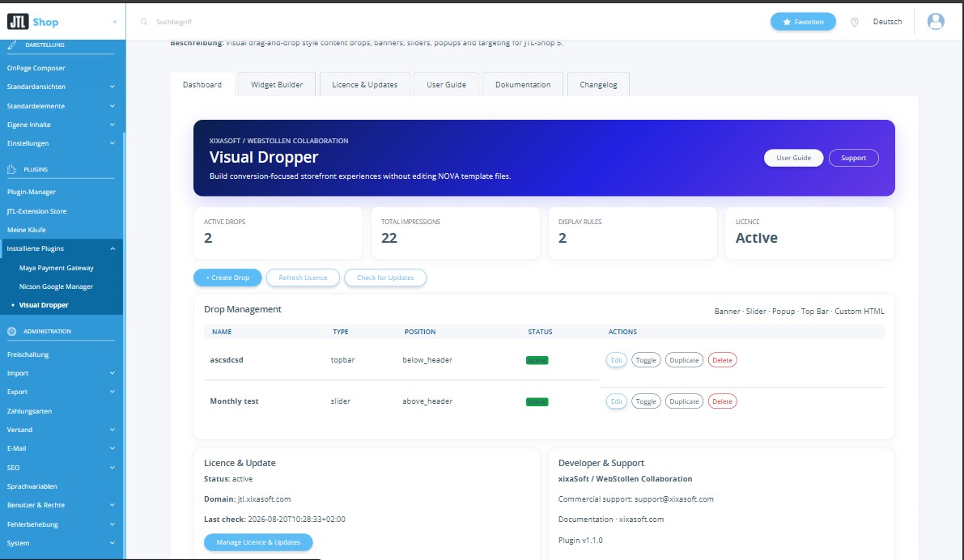The height and width of the screenshot is (560, 964).
Task: Click the Plugins puzzle icon
Action: (11, 169)
